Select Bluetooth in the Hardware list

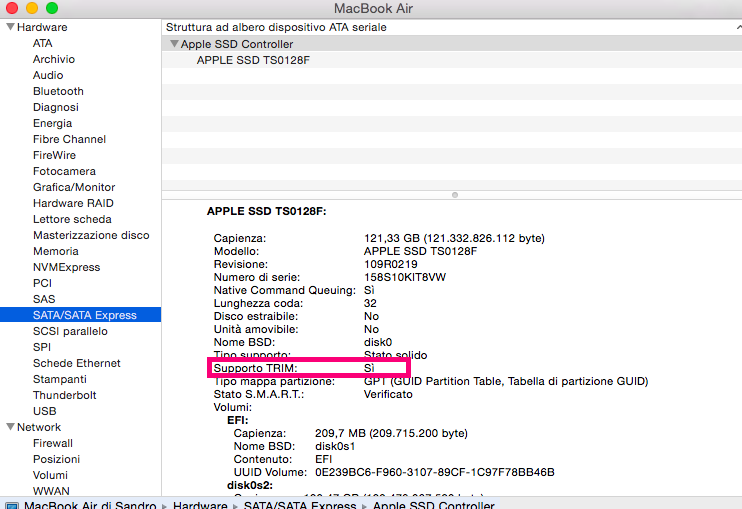[x=58, y=91]
